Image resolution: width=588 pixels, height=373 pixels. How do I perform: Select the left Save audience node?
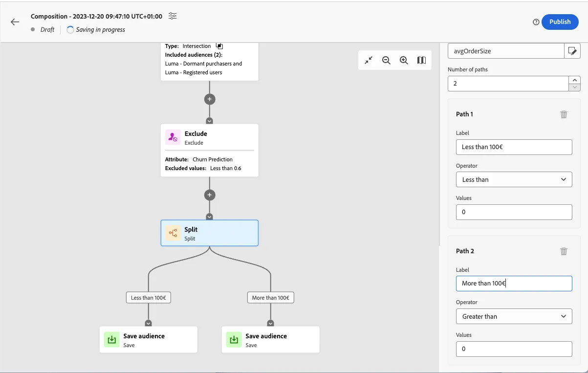(148, 340)
